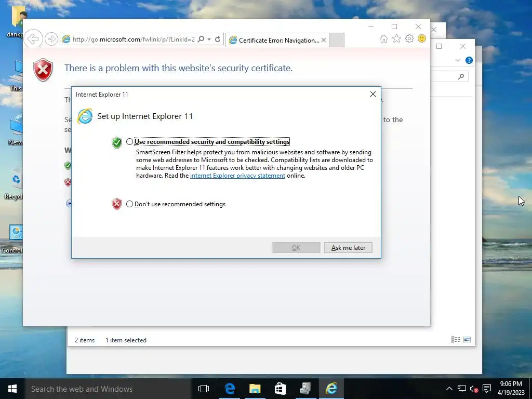
Task: Show hidden system tray icons
Action: pos(449,389)
